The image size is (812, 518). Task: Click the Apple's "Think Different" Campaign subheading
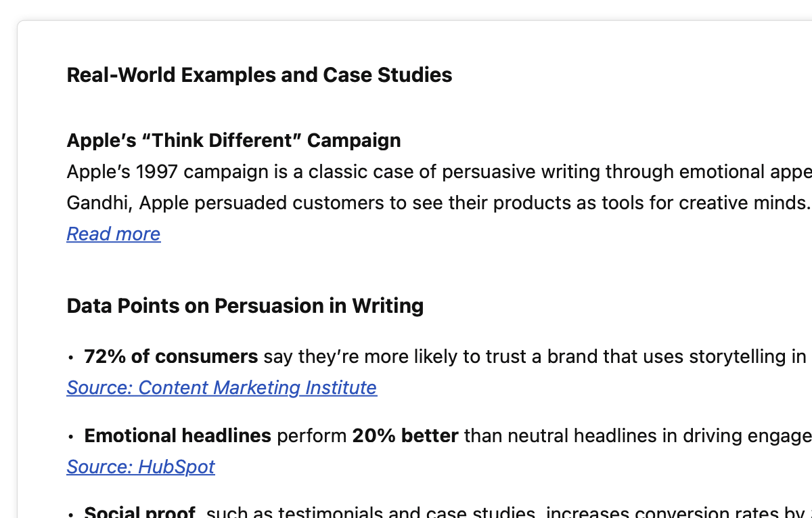coord(233,140)
